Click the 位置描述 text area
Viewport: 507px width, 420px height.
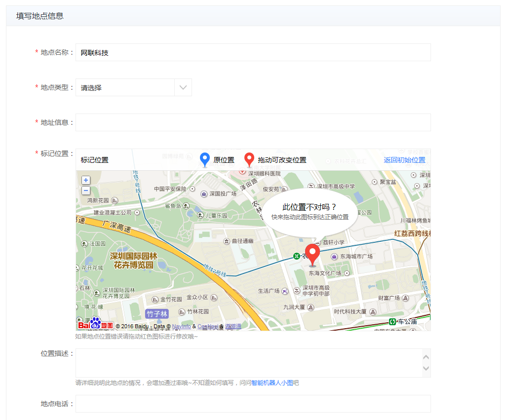tap(247, 363)
